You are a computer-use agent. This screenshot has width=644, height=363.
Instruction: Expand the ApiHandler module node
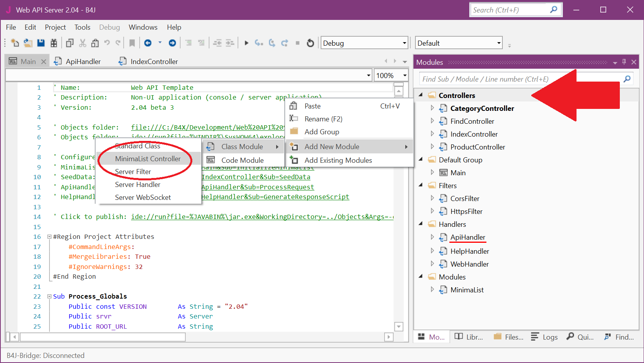point(432,237)
